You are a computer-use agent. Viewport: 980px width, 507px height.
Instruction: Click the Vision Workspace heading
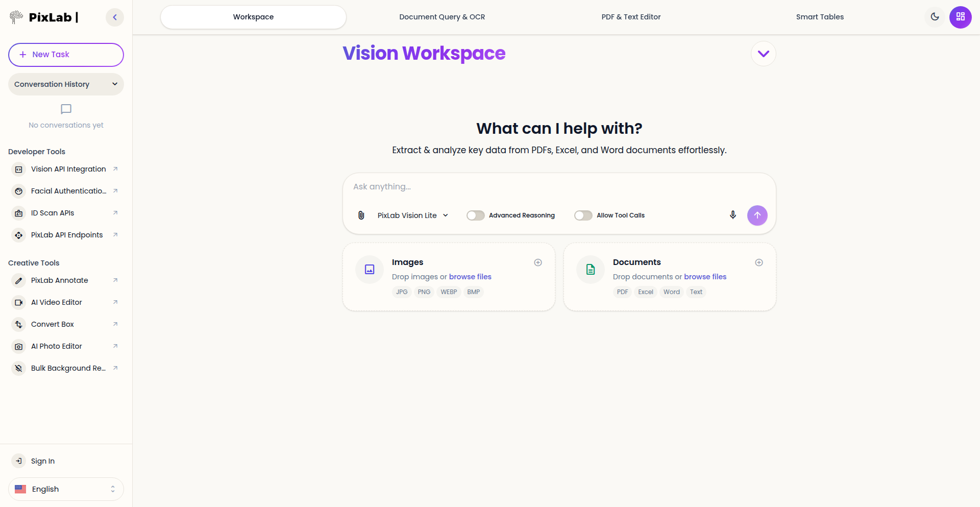424,53
